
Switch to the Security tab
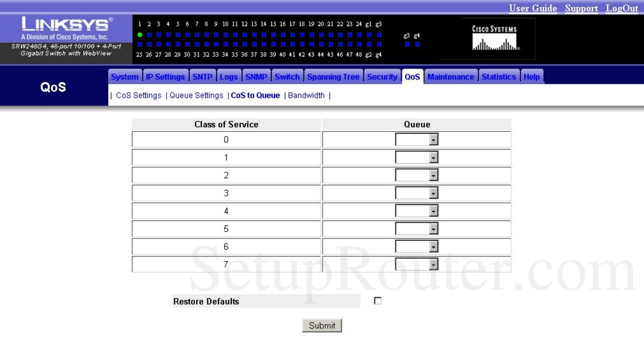click(x=382, y=76)
